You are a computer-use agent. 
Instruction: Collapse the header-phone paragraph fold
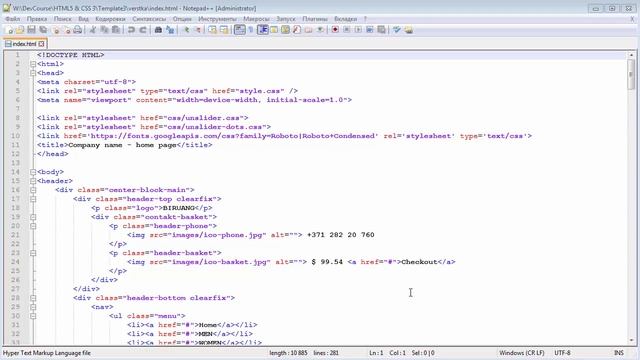pyautogui.click(x=33, y=226)
